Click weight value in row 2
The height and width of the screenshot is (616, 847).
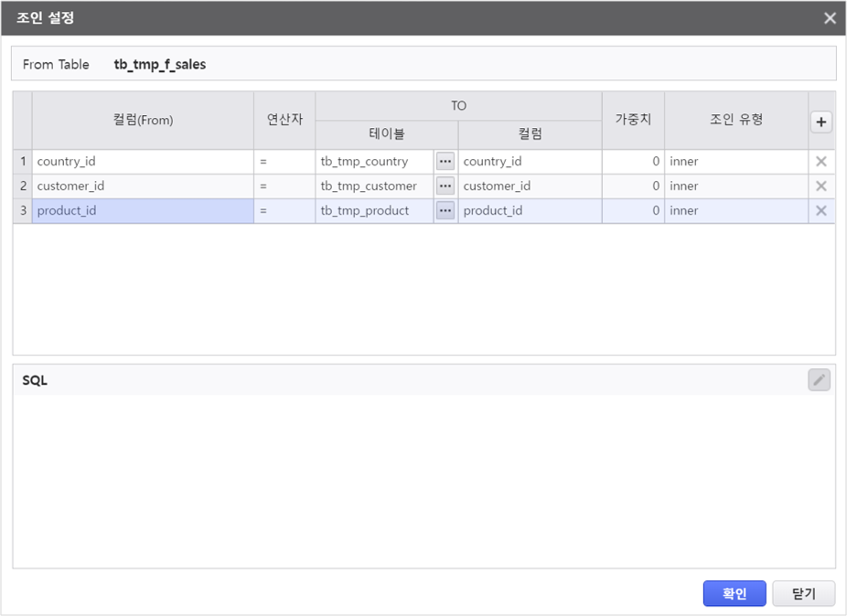coord(633,186)
